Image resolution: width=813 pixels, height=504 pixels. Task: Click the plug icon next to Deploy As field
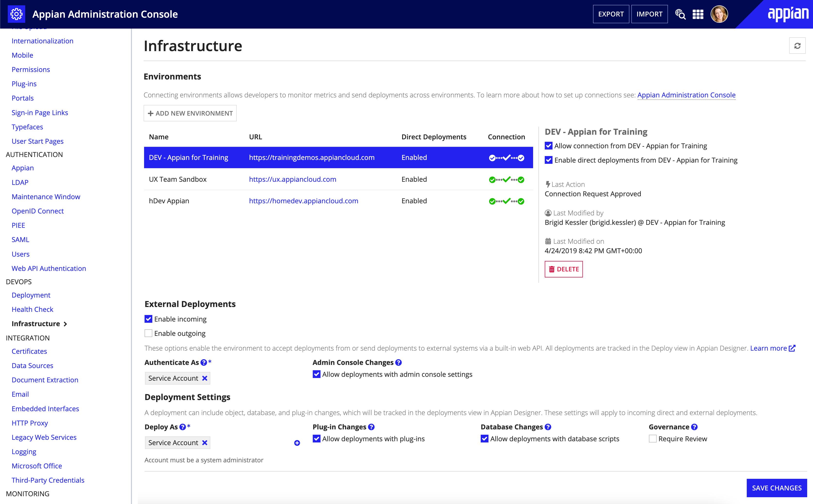[x=297, y=442]
